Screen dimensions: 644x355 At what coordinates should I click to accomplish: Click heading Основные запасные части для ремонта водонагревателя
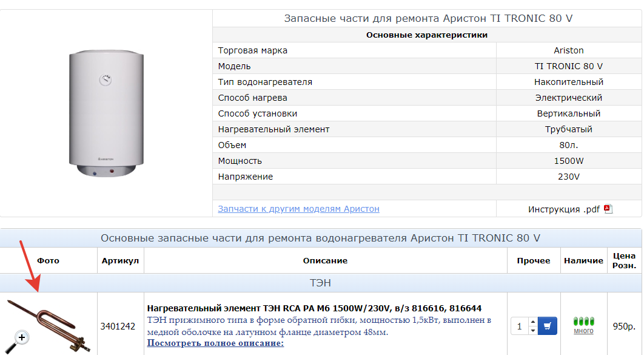pyautogui.click(x=320, y=238)
